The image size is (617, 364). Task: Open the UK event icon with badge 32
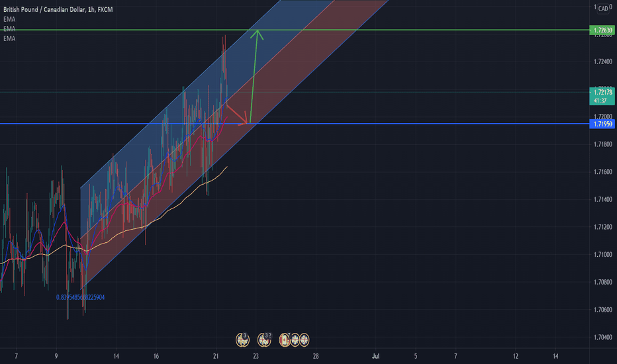click(264, 340)
